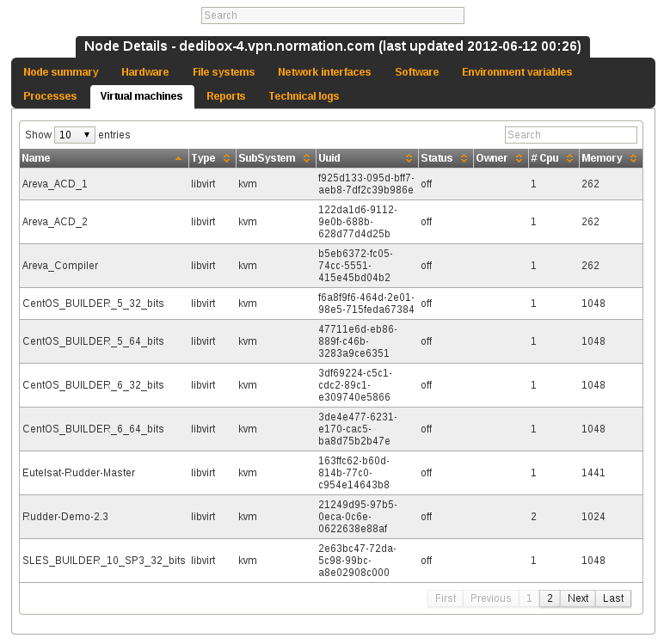Click the Uuid starting with f925d133
The image size is (670, 644).
(x=366, y=184)
